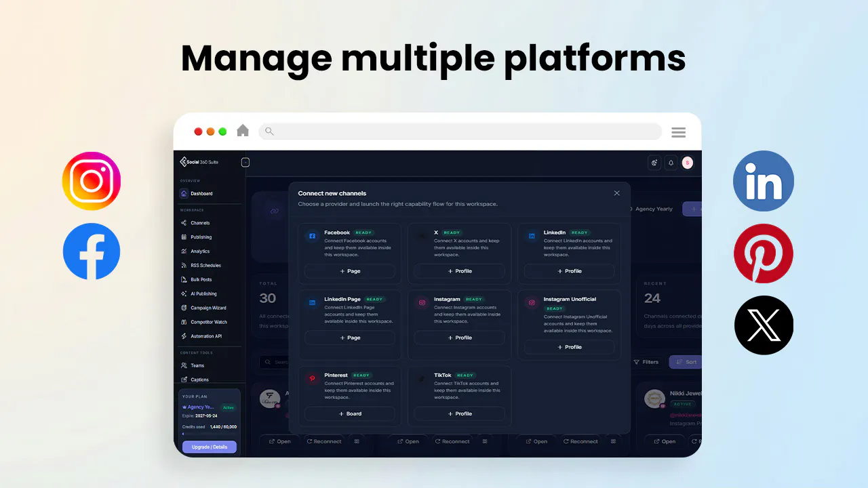
Task: Click the TikTok provider icon
Action: [422, 379]
